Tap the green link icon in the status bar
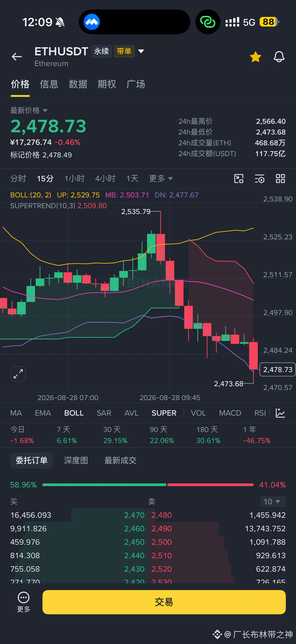This screenshot has width=296, height=644. coord(208,22)
